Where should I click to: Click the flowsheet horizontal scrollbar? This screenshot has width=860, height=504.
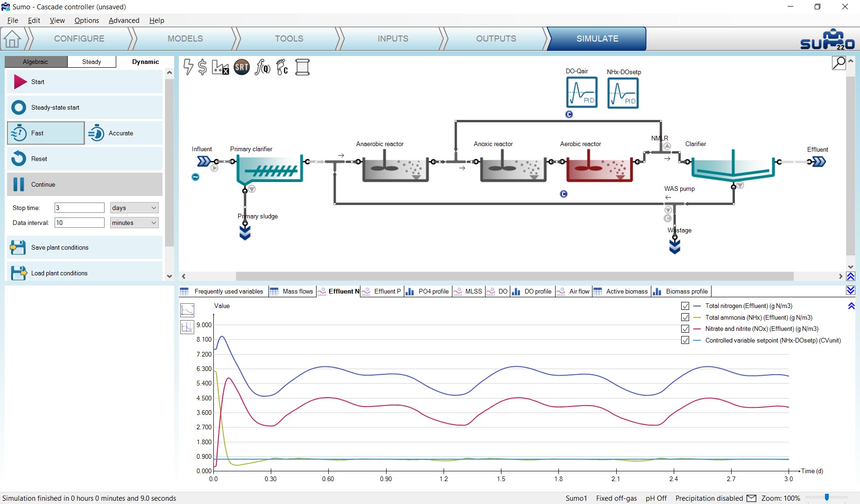(x=515, y=276)
